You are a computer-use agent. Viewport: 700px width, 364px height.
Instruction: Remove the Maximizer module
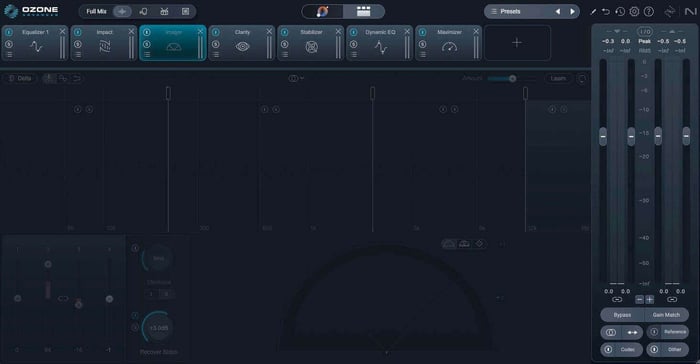[476, 31]
